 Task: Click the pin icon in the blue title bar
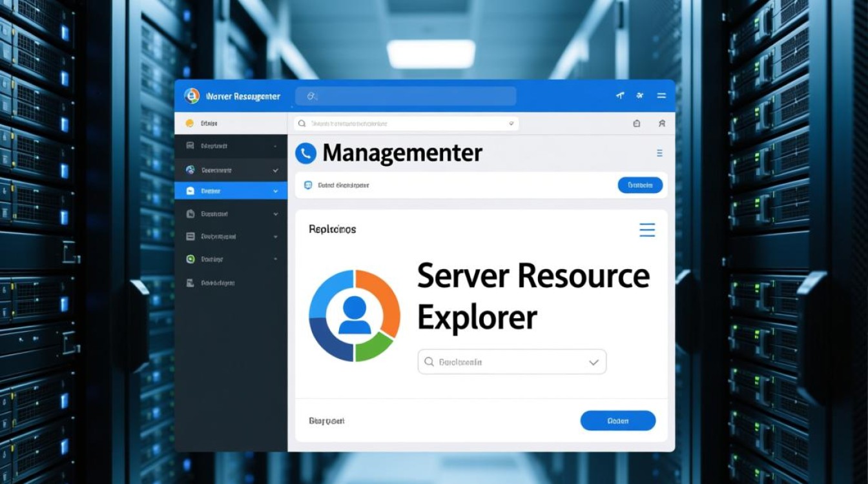click(x=620, y=96)
